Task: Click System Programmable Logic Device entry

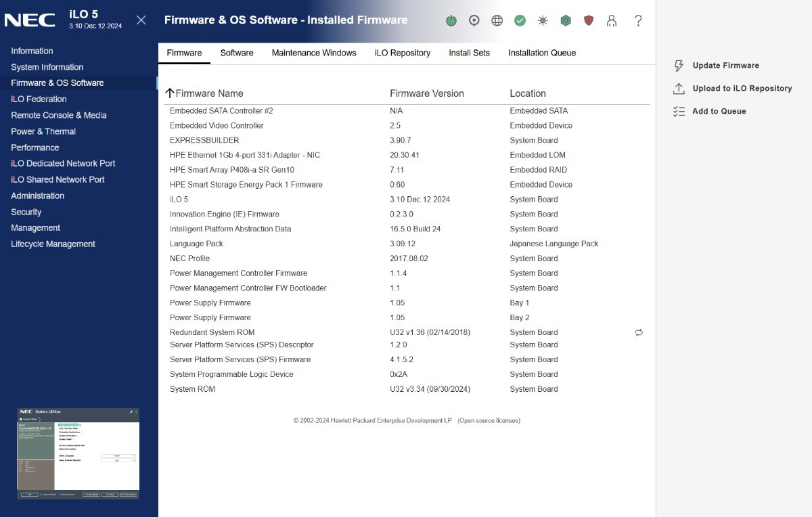Action: (231, 374)
